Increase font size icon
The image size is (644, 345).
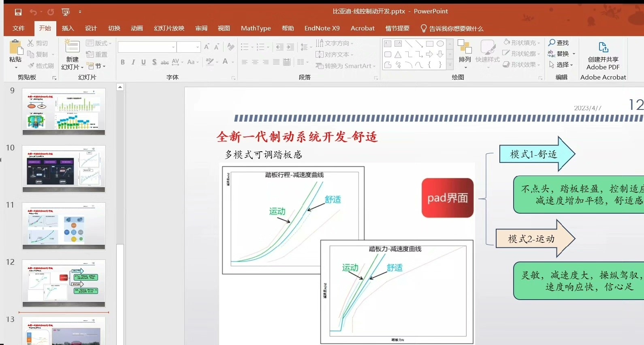click(207, 47)
